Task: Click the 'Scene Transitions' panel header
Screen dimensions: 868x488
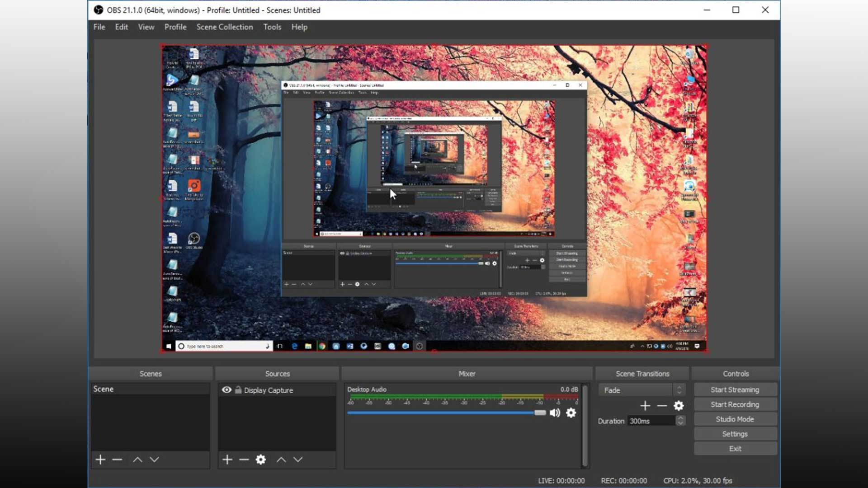Action: pyautogui.click(x=642, y=374)
